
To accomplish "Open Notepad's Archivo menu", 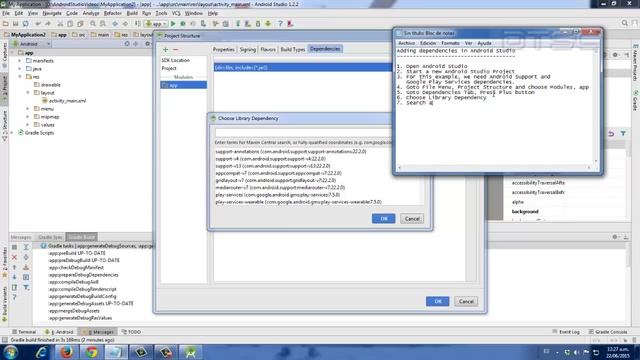I will point(406,43).
